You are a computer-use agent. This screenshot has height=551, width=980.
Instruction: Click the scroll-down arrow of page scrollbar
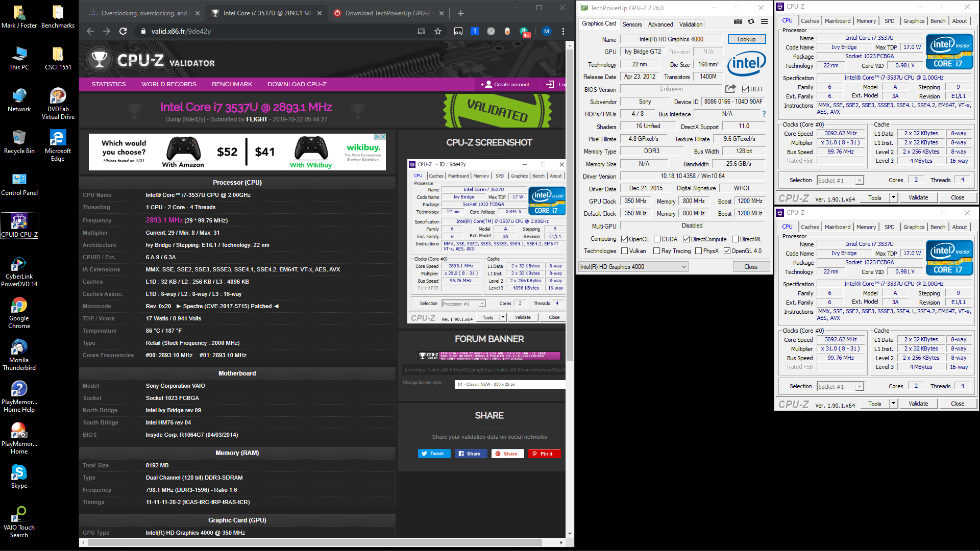[570, 534]
